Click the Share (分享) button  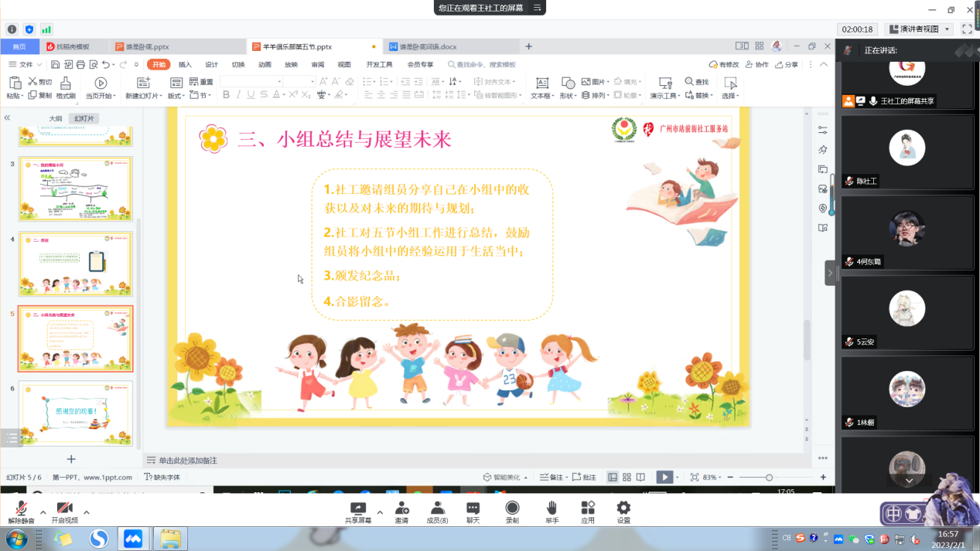click(x=787, y=65)
